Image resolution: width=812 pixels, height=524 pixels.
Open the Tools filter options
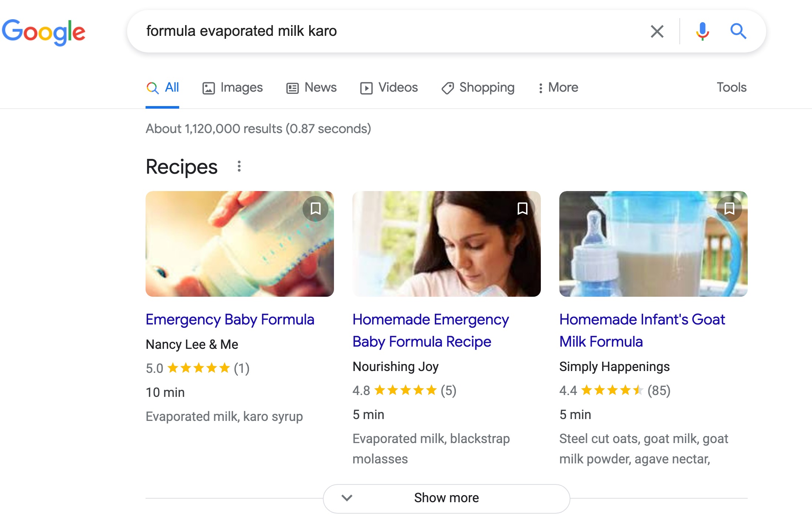point(731,88)
